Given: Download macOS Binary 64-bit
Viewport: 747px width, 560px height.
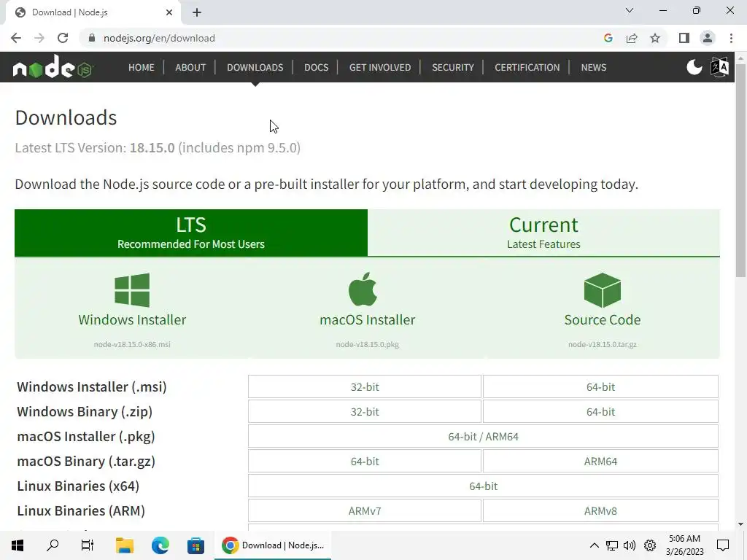Looking at the screenshot, I should tap(365, 461).
